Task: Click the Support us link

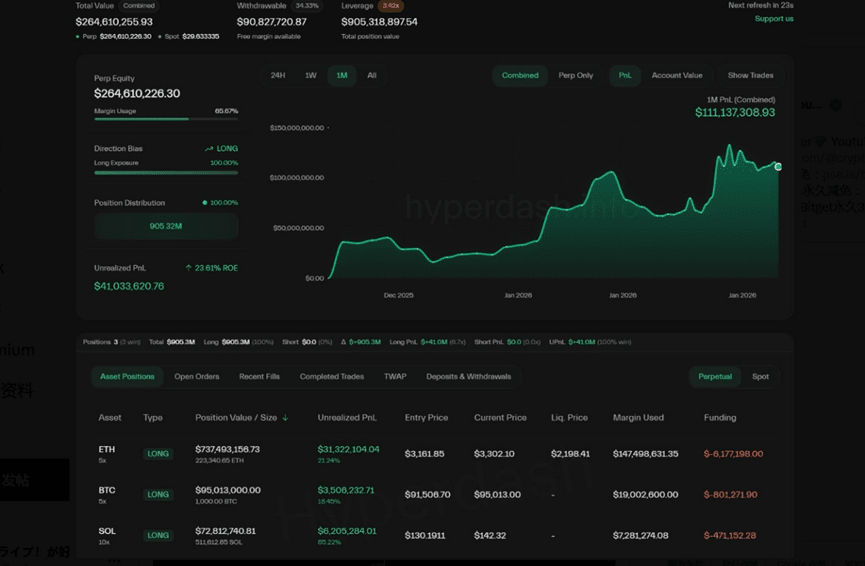Action: pyautogui.click(x=773, y=19)
